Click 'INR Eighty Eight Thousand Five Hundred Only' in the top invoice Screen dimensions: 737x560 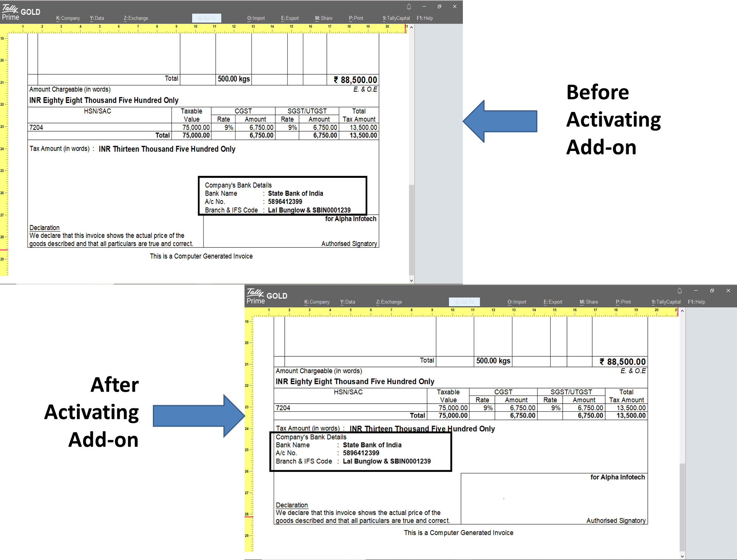coord(104,101)
